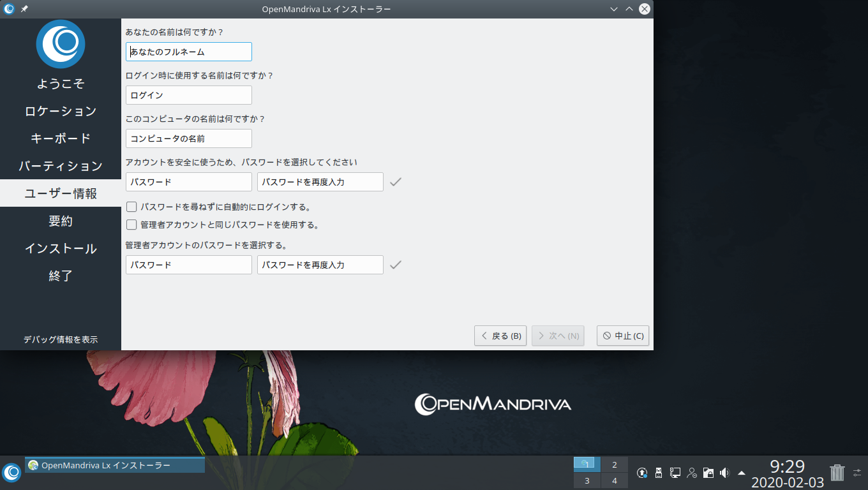Open the locked folder vault tray icon
The width and height of the screenshot is (868, 490).
click(708, 473)
